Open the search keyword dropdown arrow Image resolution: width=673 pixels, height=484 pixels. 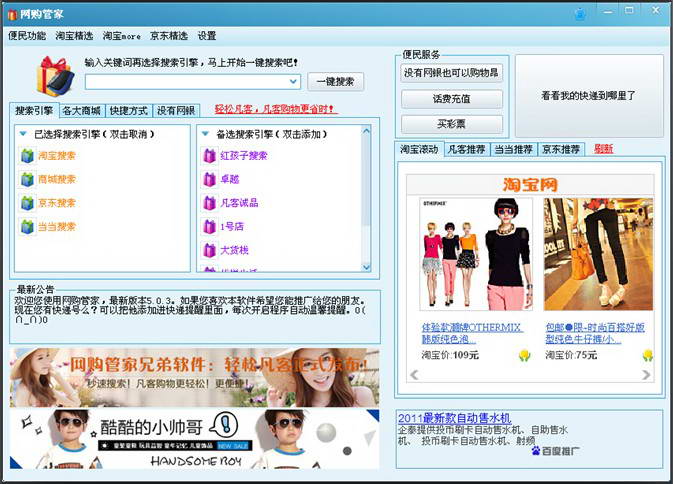coord(293,81)
